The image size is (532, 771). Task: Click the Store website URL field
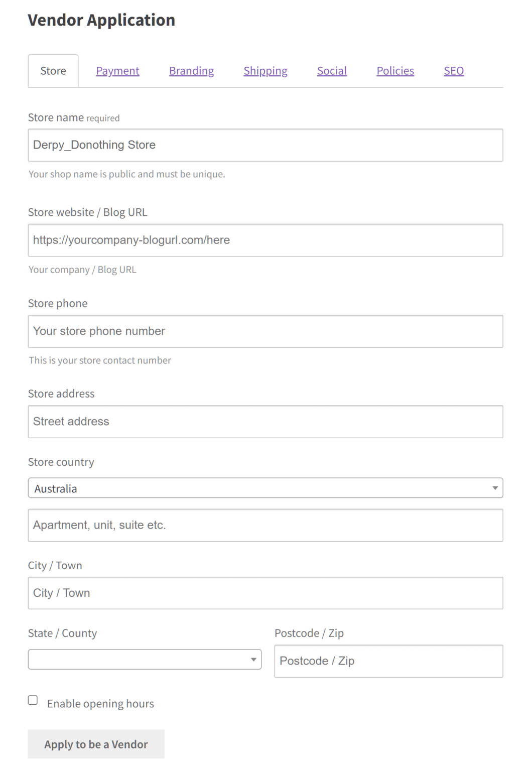(x=265, y=240)
